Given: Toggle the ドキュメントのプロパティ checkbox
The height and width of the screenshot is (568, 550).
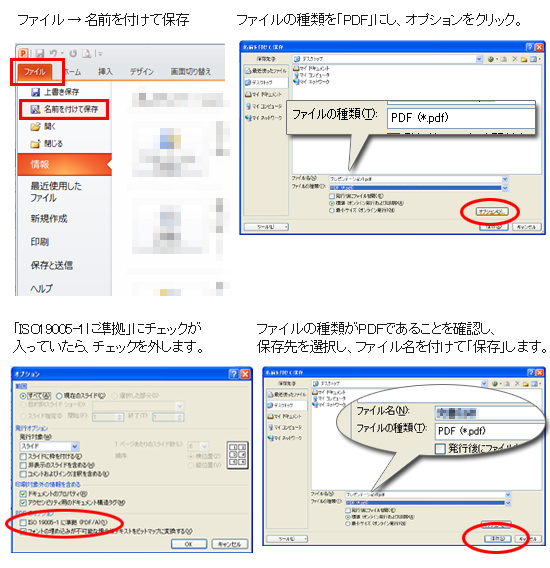Looking at the screenshot, I should coord(24,494).
